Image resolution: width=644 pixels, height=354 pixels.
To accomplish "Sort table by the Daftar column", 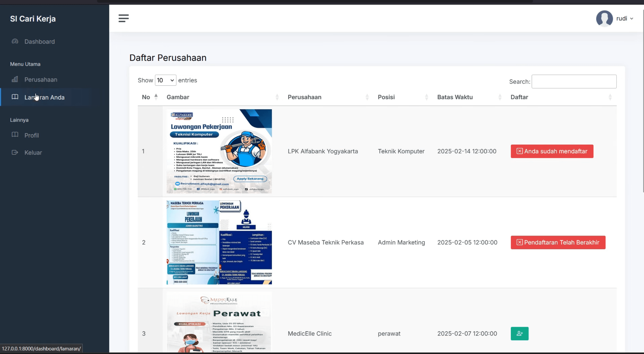I will [561, 97].
